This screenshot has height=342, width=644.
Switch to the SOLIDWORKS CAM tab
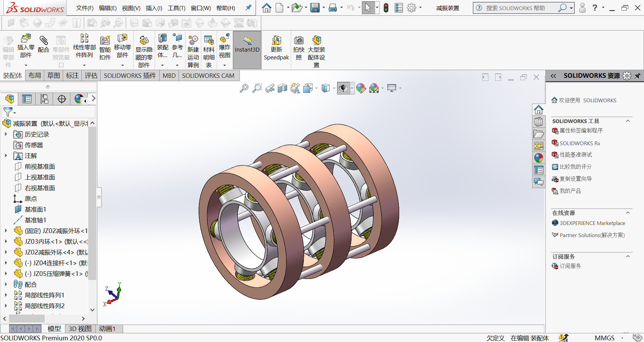point(208,76)
